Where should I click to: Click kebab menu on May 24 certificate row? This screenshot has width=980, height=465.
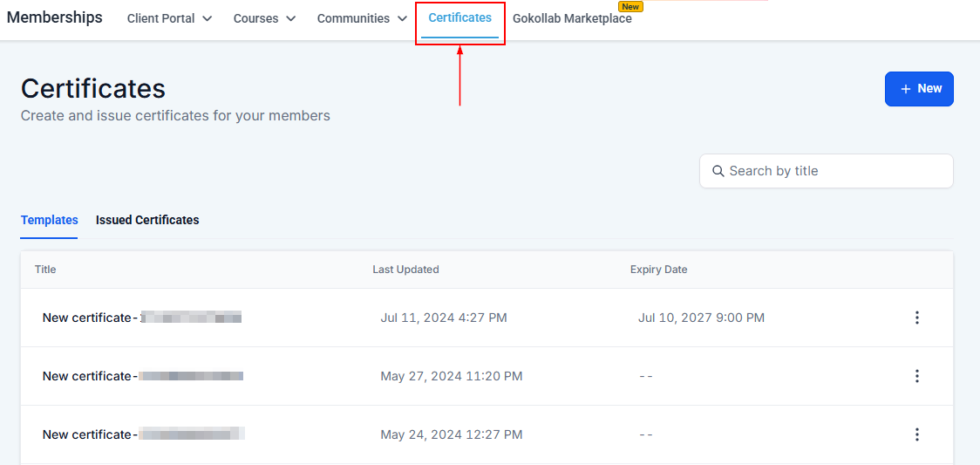(x=916, y=434)
